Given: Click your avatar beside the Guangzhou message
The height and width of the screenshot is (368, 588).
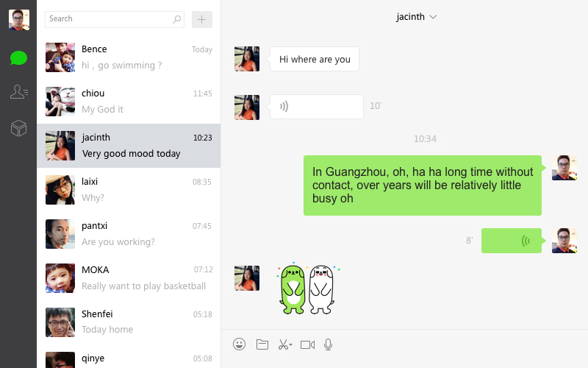Looking at the screenshot, I should 564,168.
